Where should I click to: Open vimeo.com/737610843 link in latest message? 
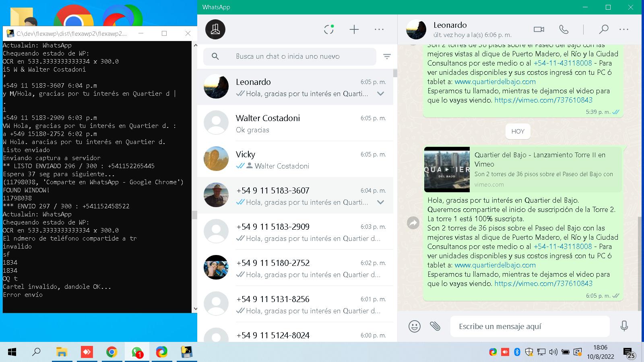543,284
